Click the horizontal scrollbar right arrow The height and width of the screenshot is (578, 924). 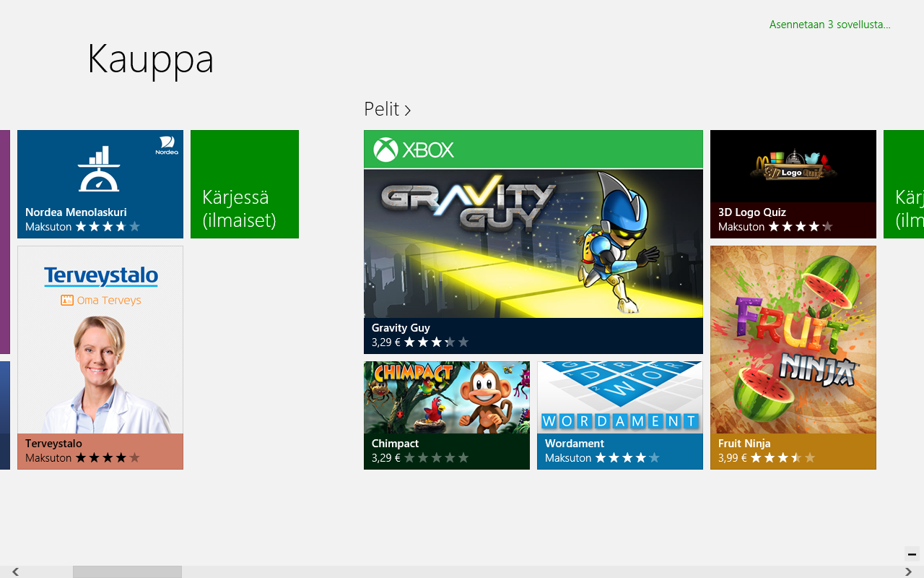tap(908, 571)
